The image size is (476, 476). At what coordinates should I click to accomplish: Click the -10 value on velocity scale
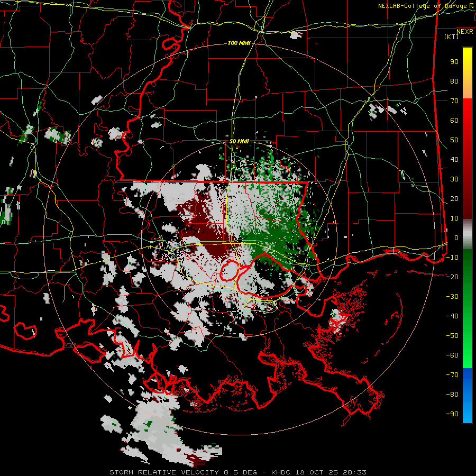(452, 258)
